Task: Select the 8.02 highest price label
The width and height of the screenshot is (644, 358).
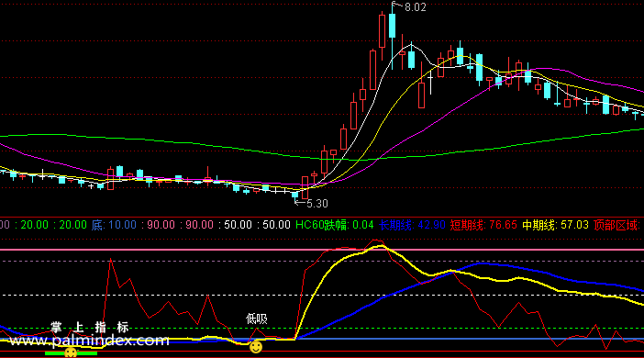Action: click(416, 7)
